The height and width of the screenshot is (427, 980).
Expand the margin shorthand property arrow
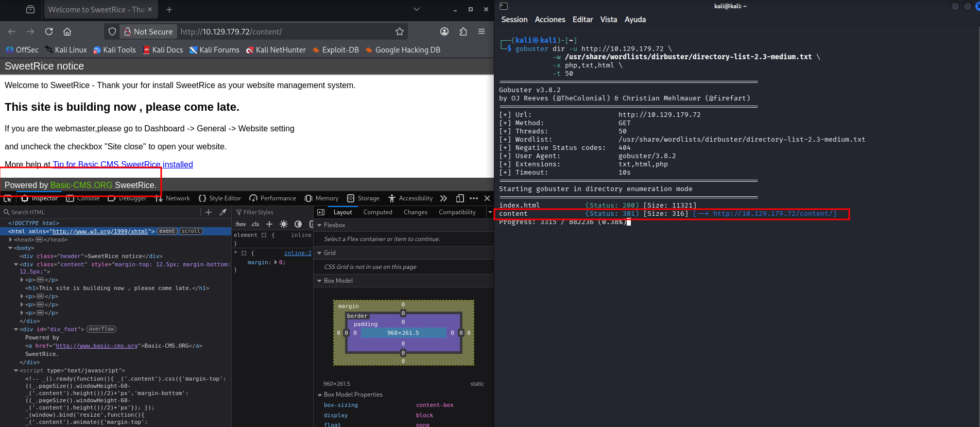point(276,262)
